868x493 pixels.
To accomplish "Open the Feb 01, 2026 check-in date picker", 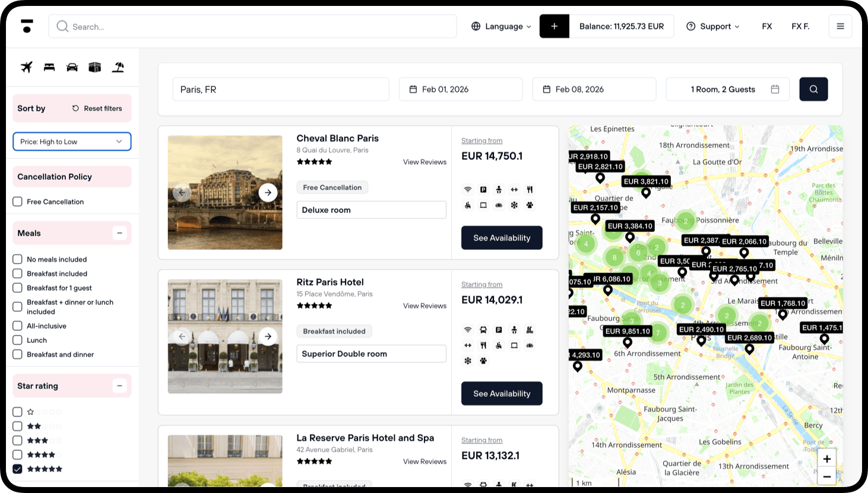I will click(x=461, y=89).
